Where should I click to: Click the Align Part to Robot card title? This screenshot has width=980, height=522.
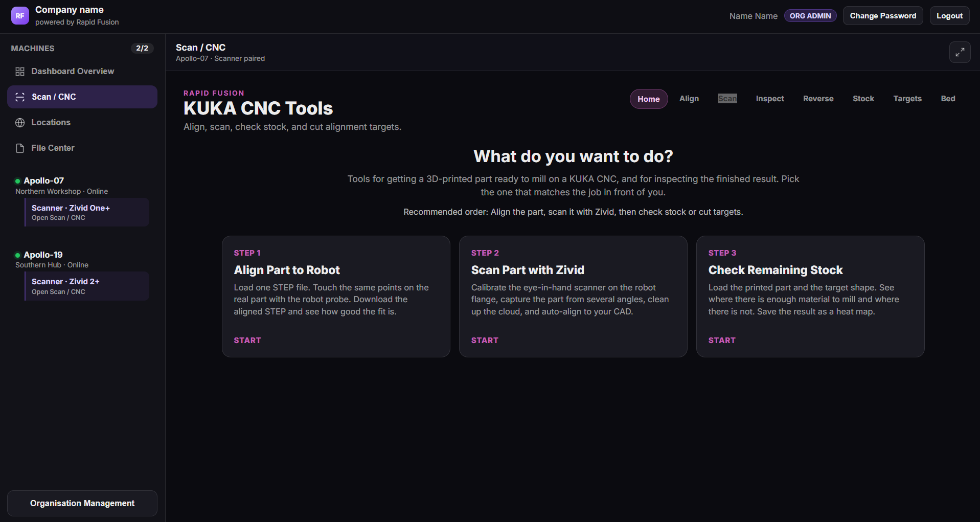pyautogui.click(x=287, y=270)
